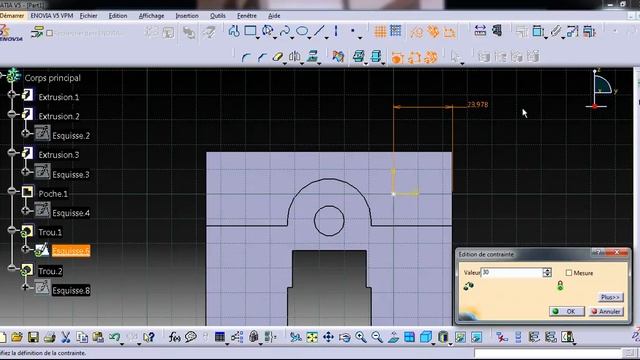Click the Cut scissors icon

click(x=65, y=337)
